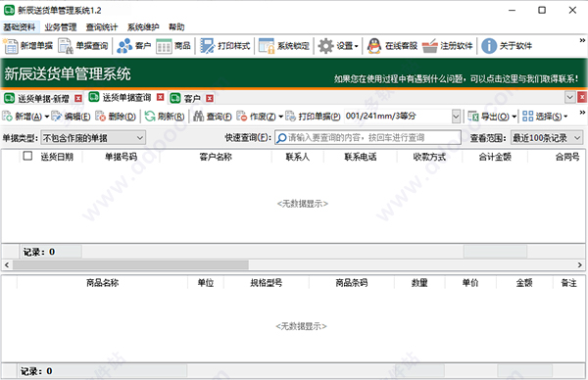This screenshot has height=380, width=588.
Task: Expand the 作废(Z) dropdown arrow
Action: (281, 117)
